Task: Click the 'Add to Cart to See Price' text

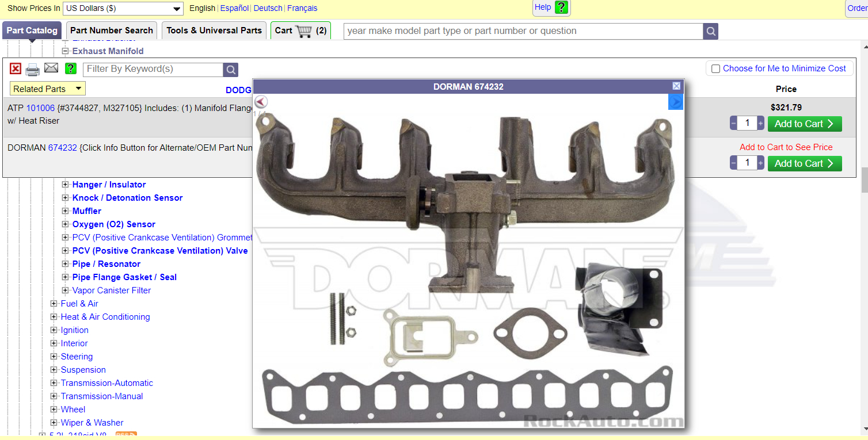Action: [786, 147]
